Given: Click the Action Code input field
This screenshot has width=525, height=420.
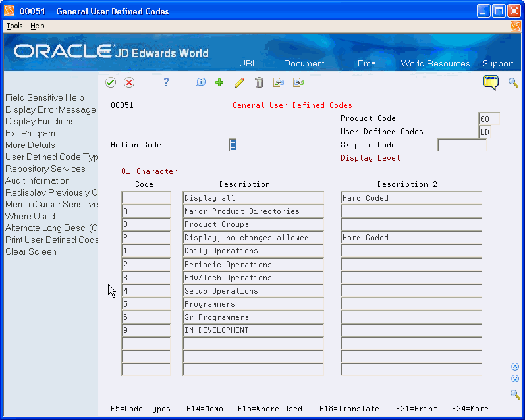Looking at the screenshot, I should 233,145.
